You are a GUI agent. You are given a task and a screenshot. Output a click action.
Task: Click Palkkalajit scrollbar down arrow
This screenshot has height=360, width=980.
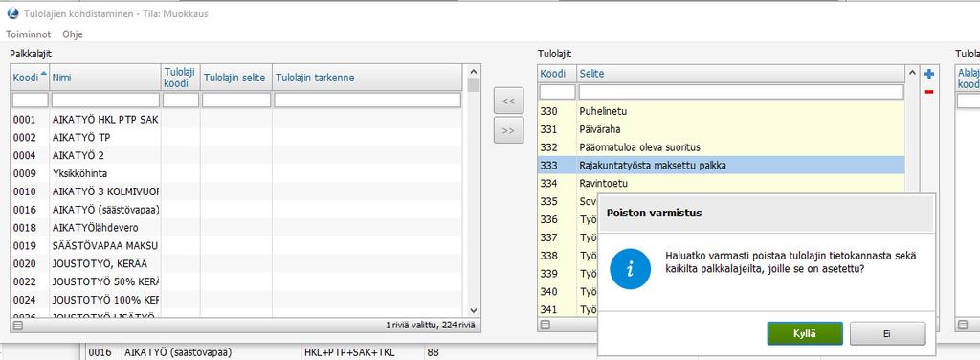point(473,310)
